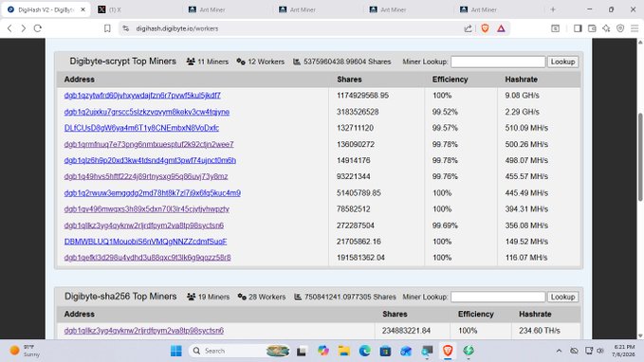Open Copilot from the taskbar
Viewport: 644px width, 362px height.
323,351
